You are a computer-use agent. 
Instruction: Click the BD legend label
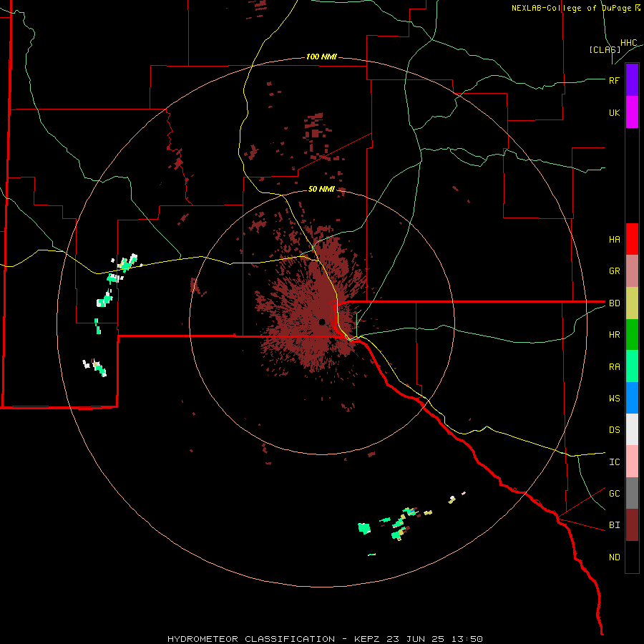[x=614, y=303]
